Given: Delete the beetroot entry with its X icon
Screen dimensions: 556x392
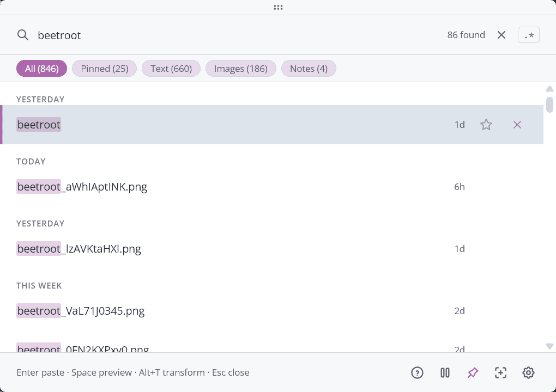Looking at the screenshot, I should coord(517,125).
